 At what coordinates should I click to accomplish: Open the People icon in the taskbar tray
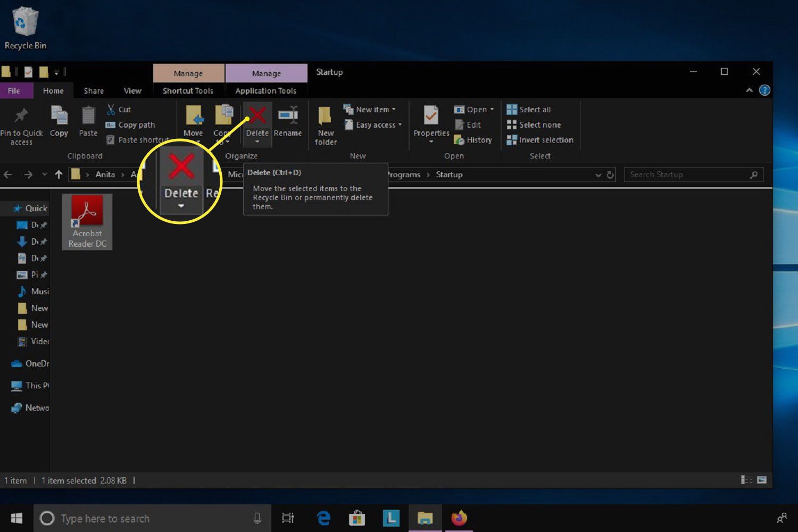pos(782,518)
